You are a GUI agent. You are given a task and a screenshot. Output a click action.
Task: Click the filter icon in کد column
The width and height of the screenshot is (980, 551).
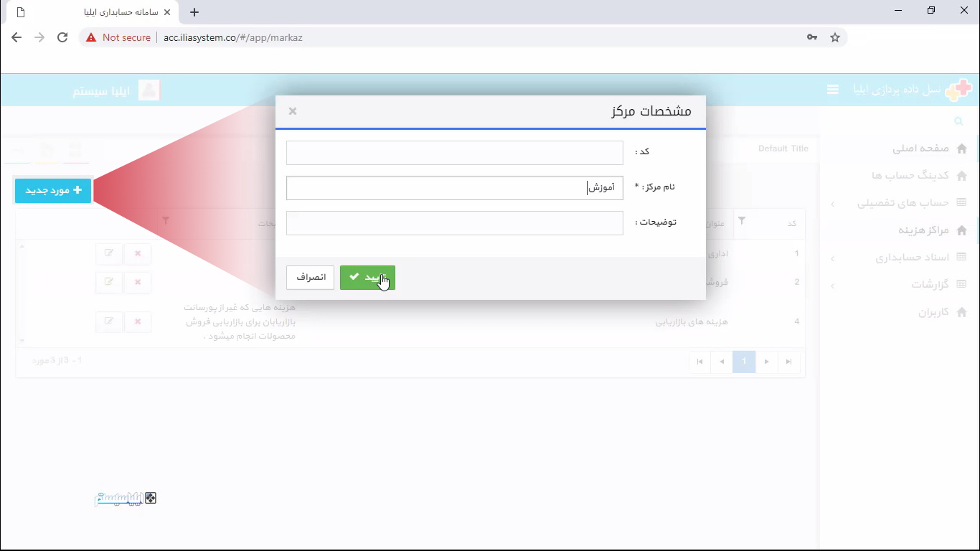click(742, 221)
